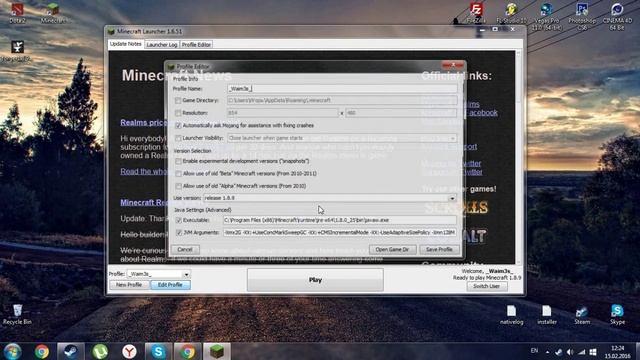Click the Open Game Dir button
Screen dimensions: 640x360
click(392, 249)
